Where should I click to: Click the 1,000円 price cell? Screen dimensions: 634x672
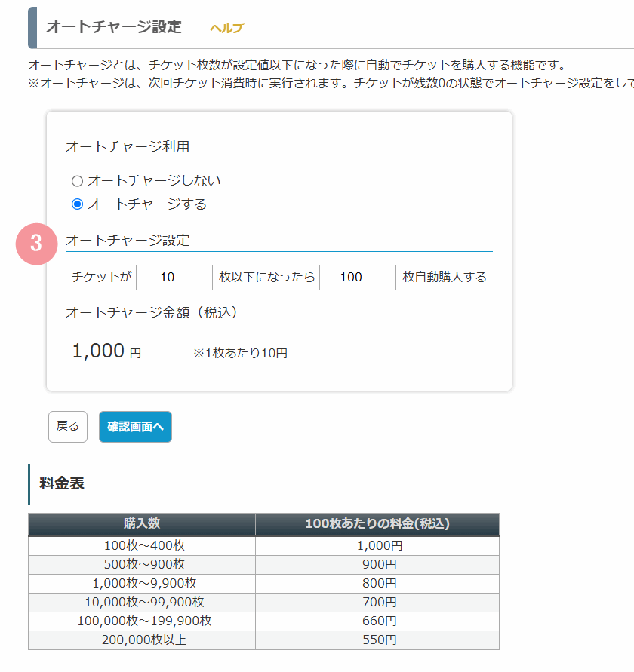377,546
